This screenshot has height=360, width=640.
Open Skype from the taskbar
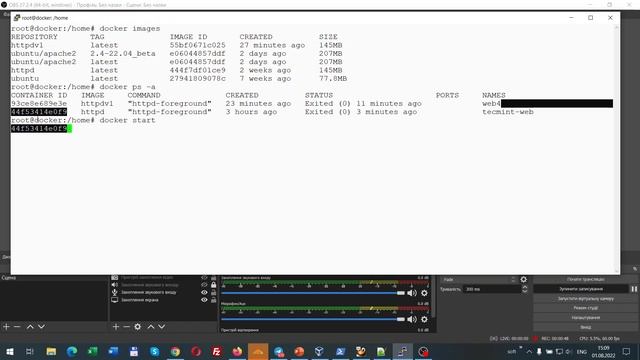tap(155, 351)
